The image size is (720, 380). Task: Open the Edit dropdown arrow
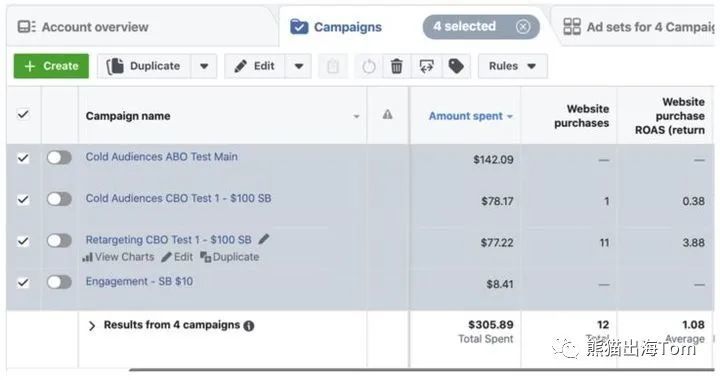point(298,67)
